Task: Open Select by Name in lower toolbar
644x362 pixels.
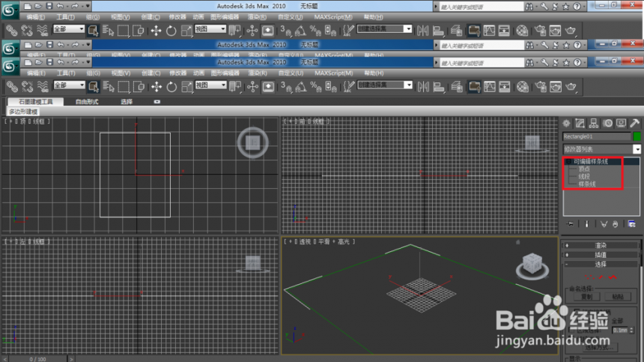Action: (x=109, y=87)
